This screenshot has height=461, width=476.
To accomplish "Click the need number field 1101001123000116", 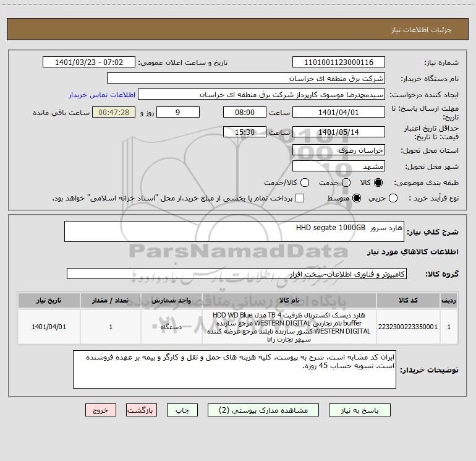I will (x=339, y=62).
